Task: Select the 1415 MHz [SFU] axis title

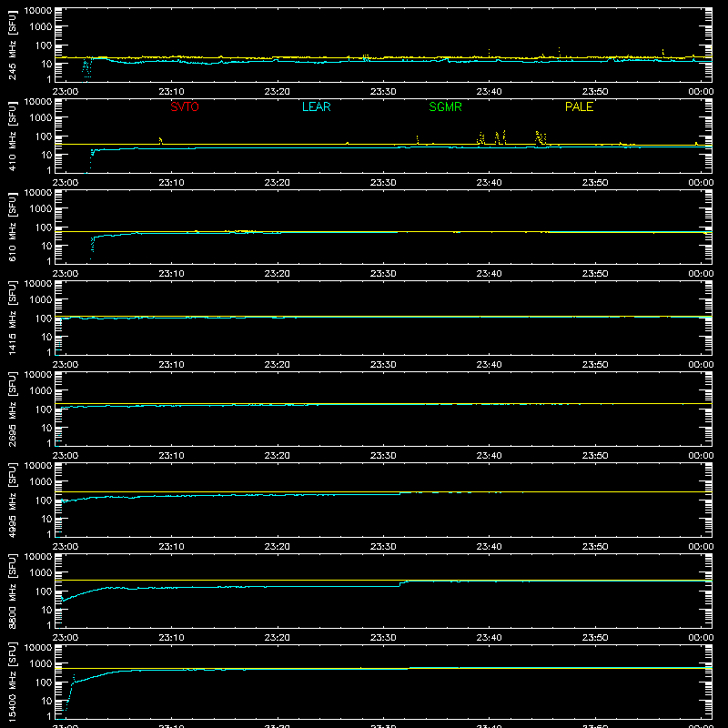Action: [12, 318]
